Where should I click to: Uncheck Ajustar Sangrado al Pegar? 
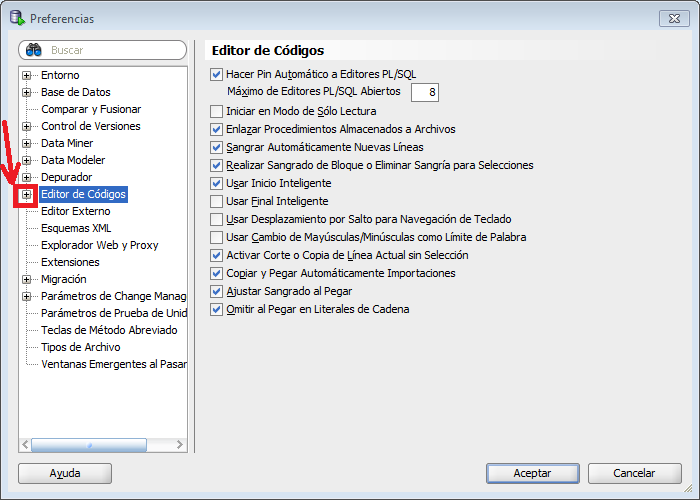point(217,291)
